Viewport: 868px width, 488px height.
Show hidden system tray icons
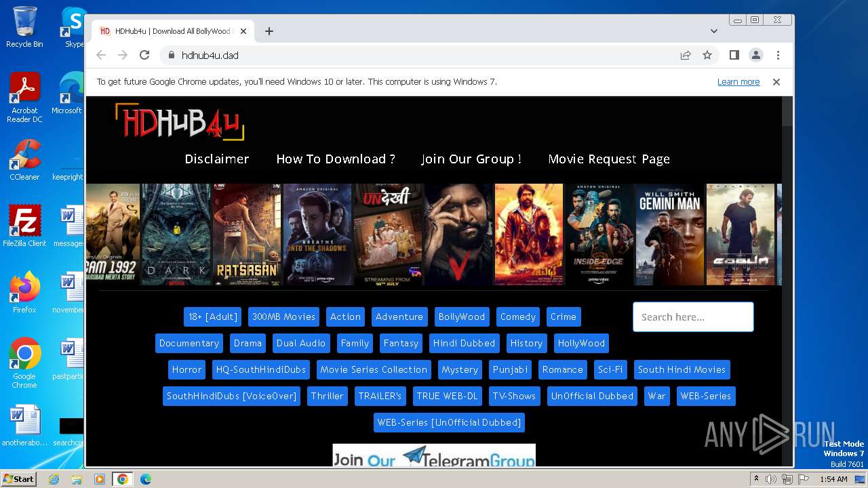755,479
